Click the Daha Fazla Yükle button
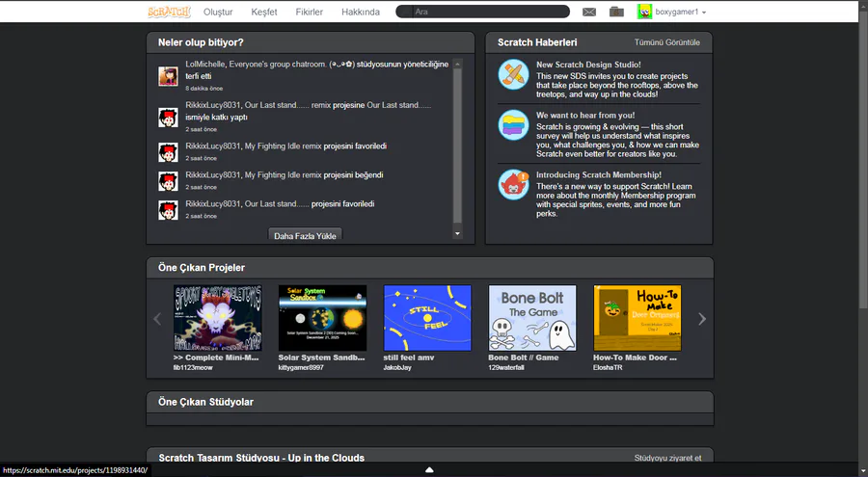The height and width of the screenshot is (477, 868). [305, 235]
